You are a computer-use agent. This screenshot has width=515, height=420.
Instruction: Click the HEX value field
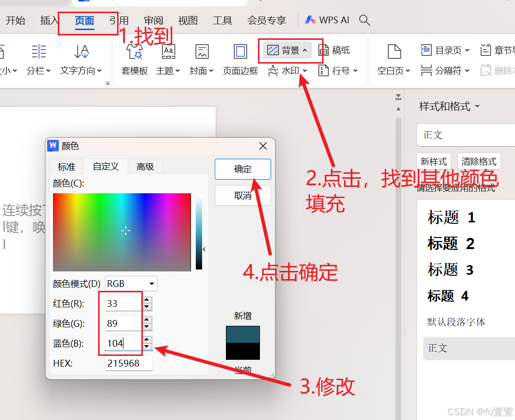pyautogui.click(x=129, y=363)
